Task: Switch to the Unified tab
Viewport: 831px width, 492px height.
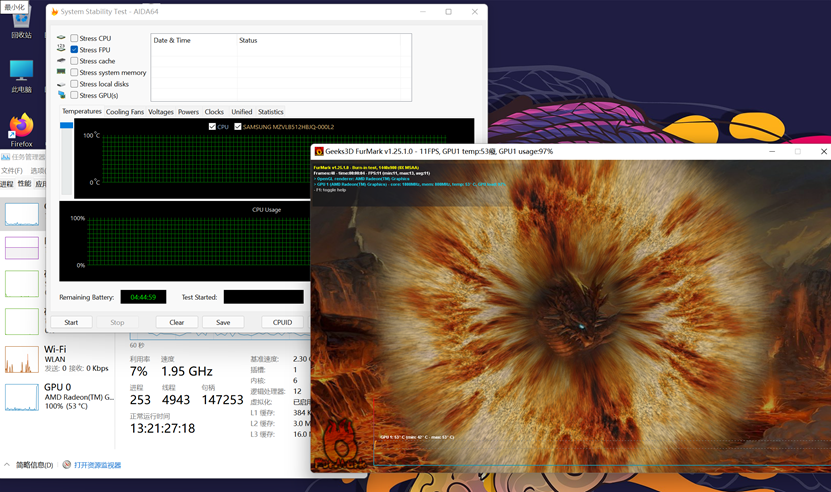Action: (x=242, y=112)
